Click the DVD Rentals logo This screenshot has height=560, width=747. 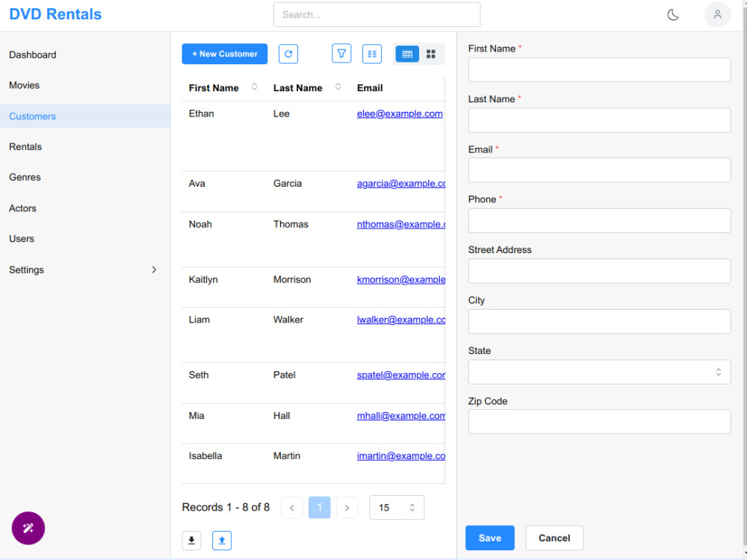tap(55, 14)
